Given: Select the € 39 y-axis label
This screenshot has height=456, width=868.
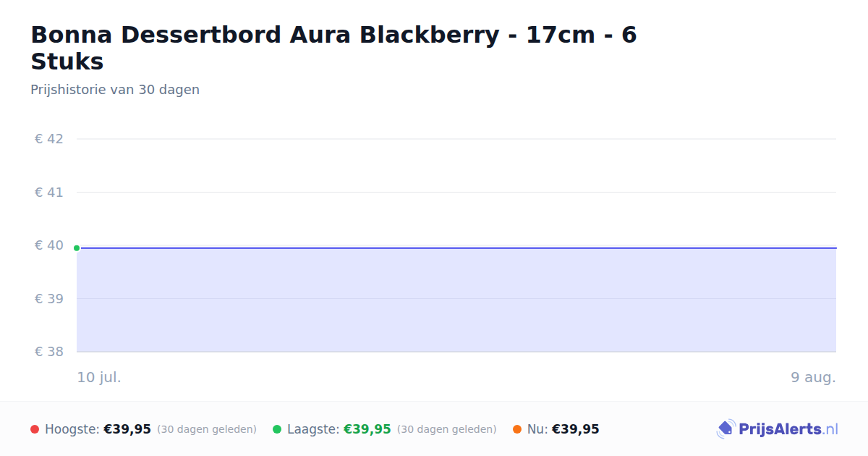Looking at the screenshot, I should 49,299.
